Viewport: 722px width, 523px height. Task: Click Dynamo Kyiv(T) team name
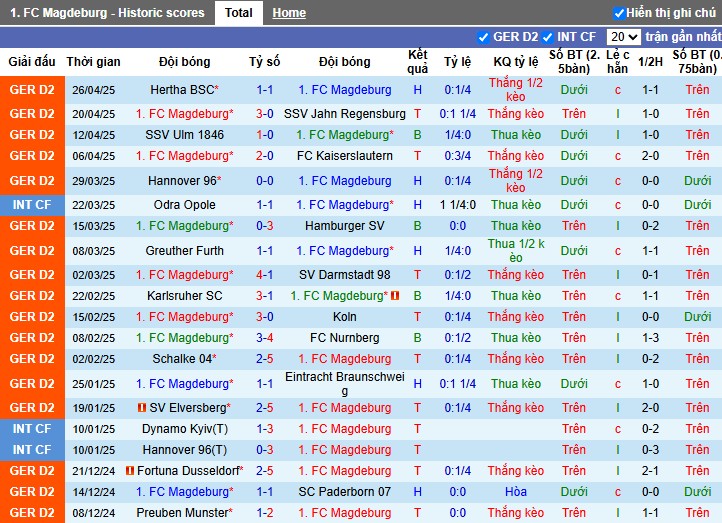184,429
